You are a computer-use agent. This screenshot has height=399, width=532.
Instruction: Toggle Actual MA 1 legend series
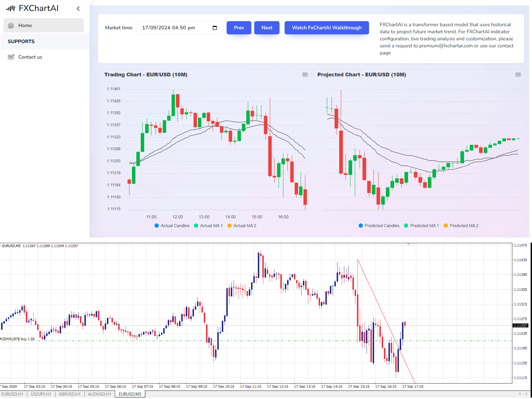click(x=208, y=226)
